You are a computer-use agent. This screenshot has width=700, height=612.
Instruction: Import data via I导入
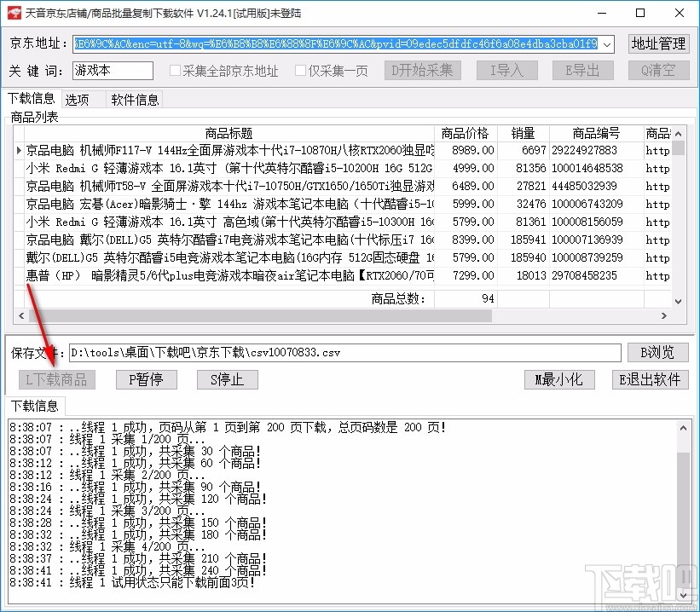(x=506, y=72)
